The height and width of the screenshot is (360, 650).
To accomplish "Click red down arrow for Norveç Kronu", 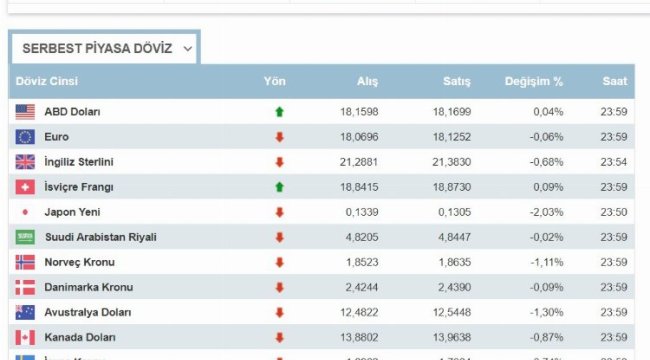I will tap(279, 262).
